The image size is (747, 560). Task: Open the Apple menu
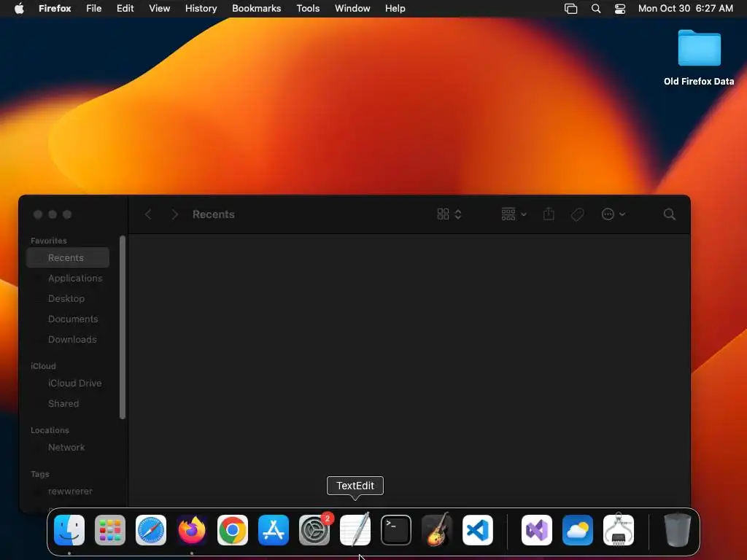click(x=19, y=8)
